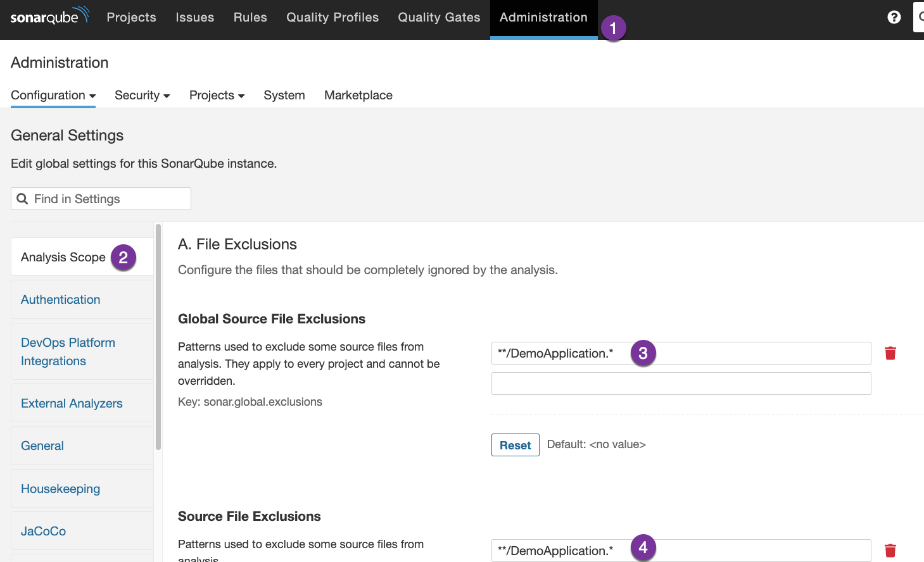Click the 'Default: <no value>' text
This screenshot has height=562, width=924.
(596, 444)
